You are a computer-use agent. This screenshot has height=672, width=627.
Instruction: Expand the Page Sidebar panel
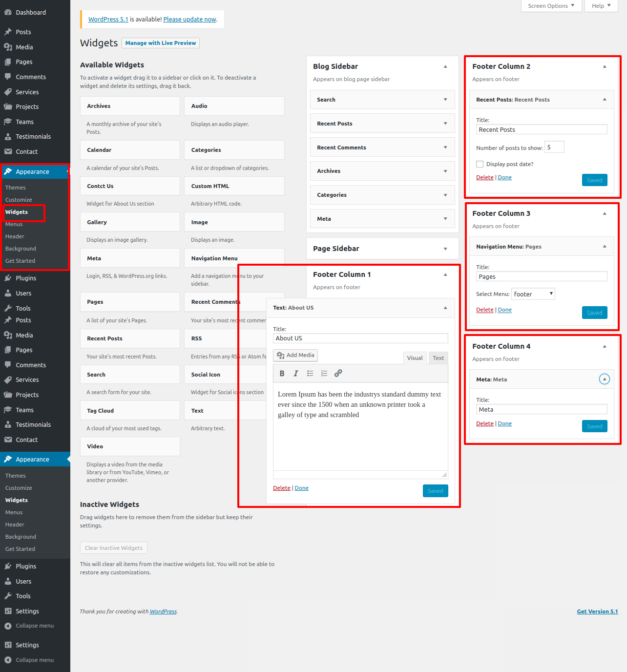(445, 249)
